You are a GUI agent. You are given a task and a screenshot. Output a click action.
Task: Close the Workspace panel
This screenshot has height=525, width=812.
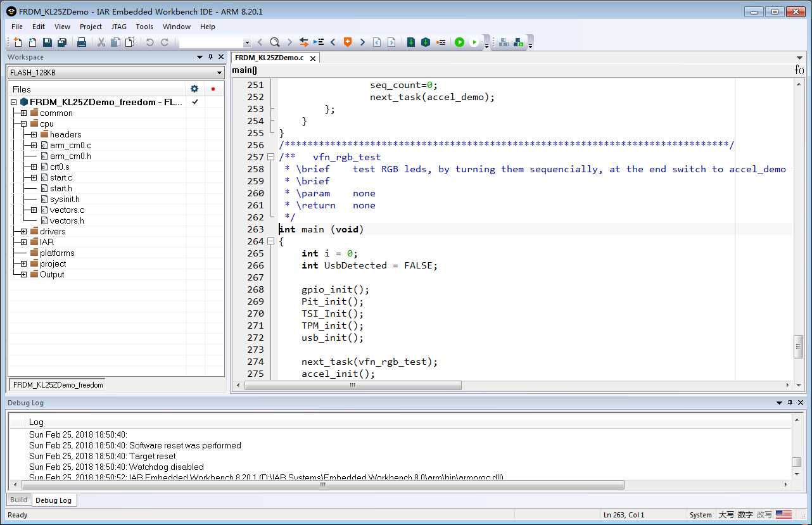221,57
